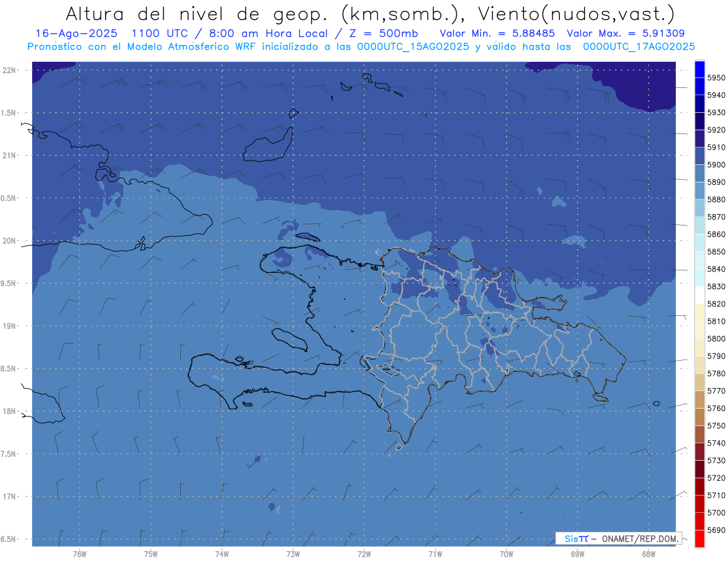The image size is (728, 562).
Task: Click the legend value '5910'
Action: (716, 147)
